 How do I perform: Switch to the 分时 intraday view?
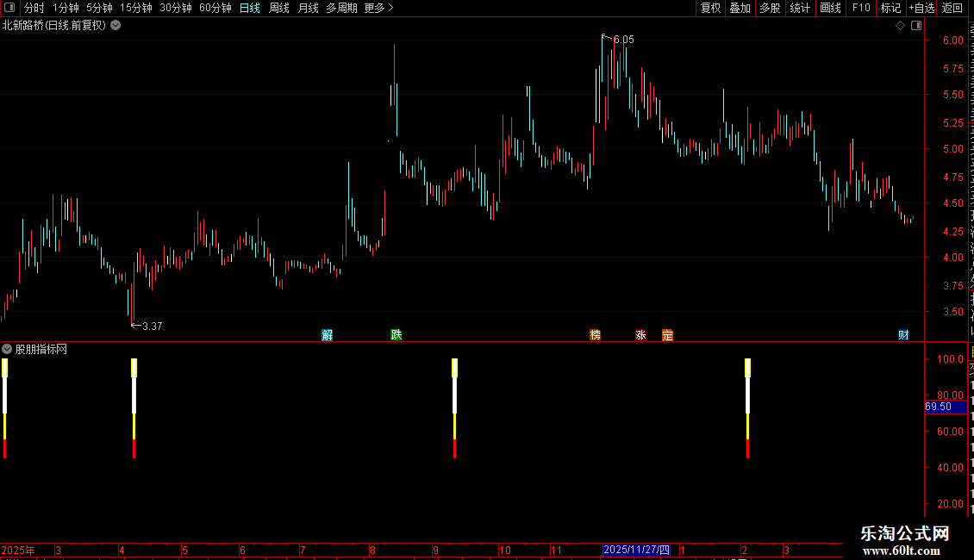click(34, 8)
